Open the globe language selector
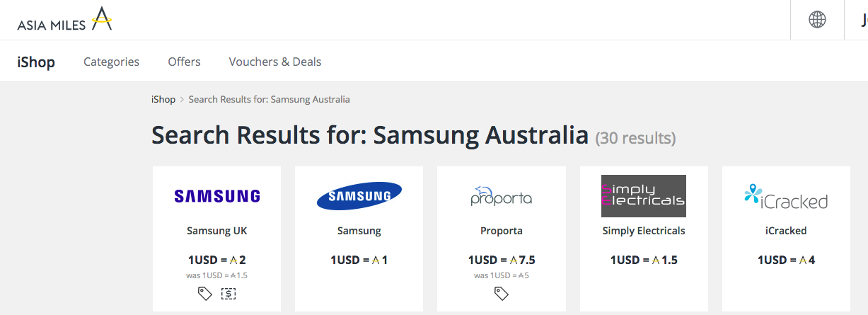The height and width of the screenshot is (315, 868). coord(817,20)
